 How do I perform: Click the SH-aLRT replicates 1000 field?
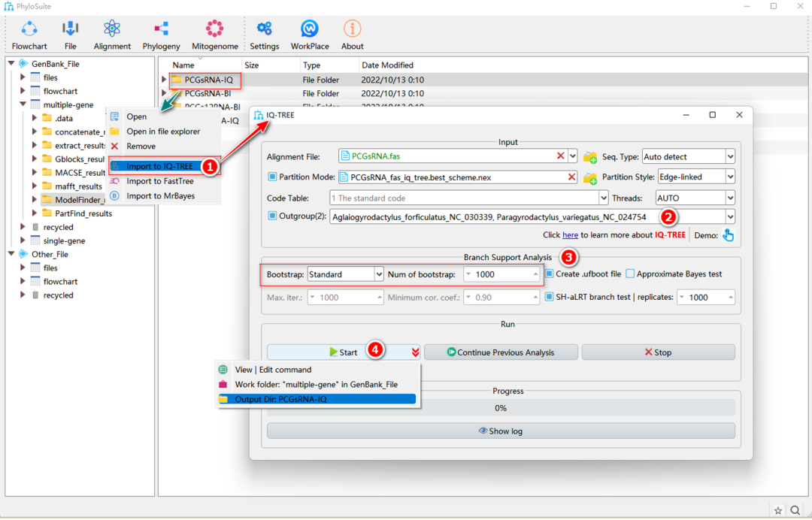[x=706, y=297]
